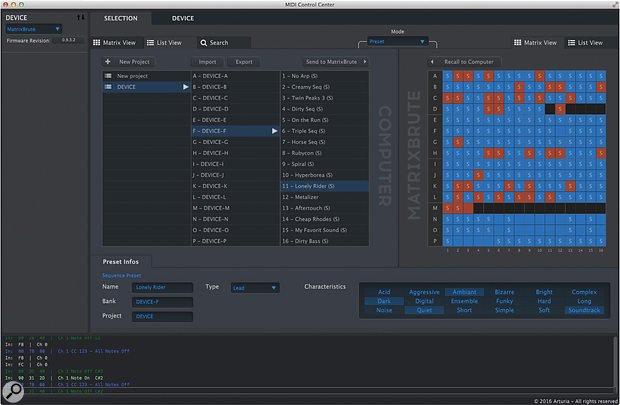Click the magnifier icon in bottom corner
This screenshot has height=405, width=620.
[x=13, y=391]
